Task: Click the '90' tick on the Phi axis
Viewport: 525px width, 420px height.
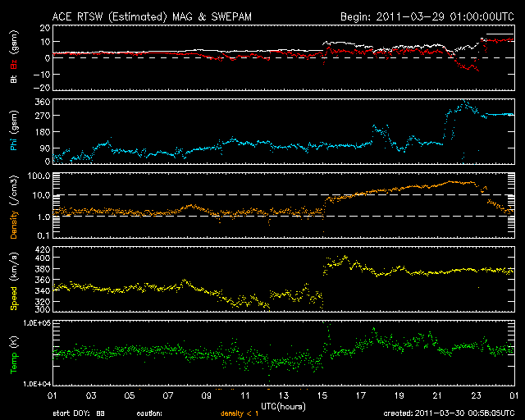Action: tap(45, 148)
